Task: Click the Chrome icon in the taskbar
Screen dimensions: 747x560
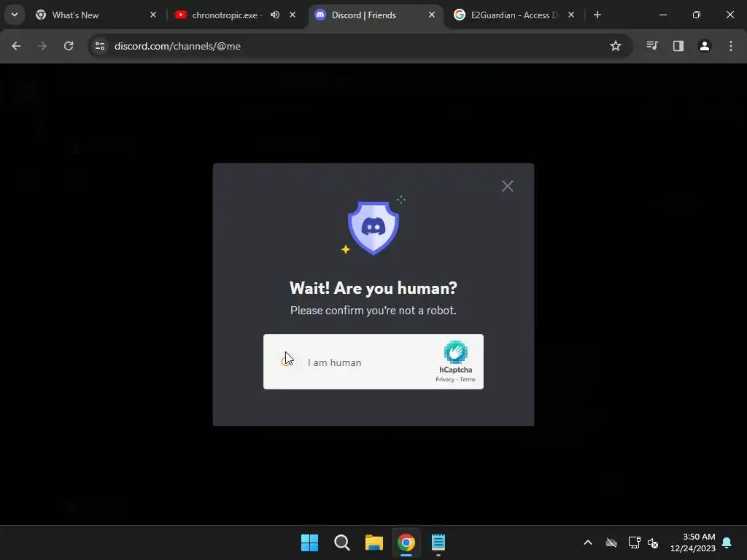Action: point(406,542)
